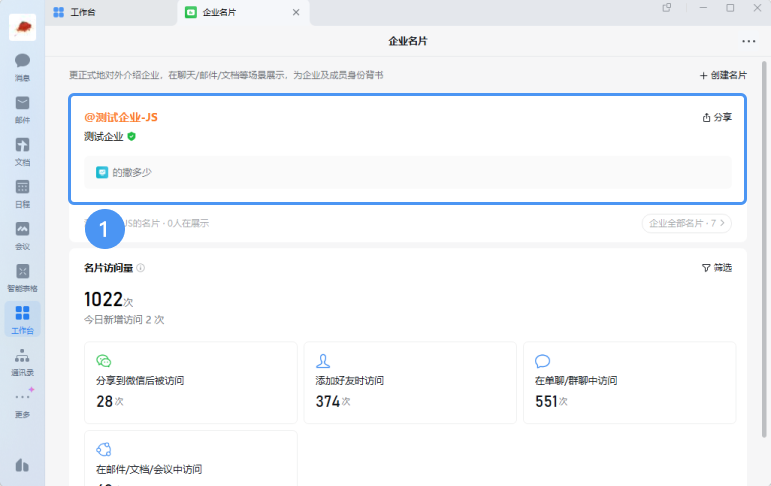Click the WeChat icon in 分享到微信后被访问 card
Viewport: 771px width, 486px height.
(104, 361)
